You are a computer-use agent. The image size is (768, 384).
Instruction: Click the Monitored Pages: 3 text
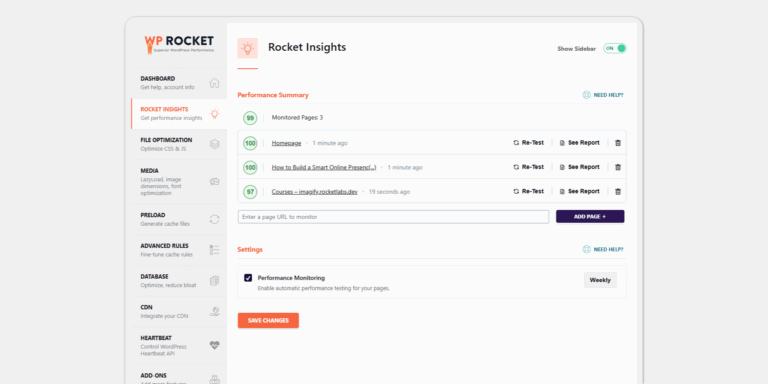[297, 118]
